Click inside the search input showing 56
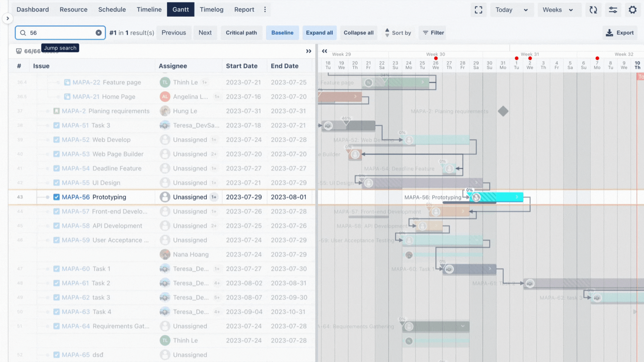Viewport: 644px width, 362px height. (58, 33)
